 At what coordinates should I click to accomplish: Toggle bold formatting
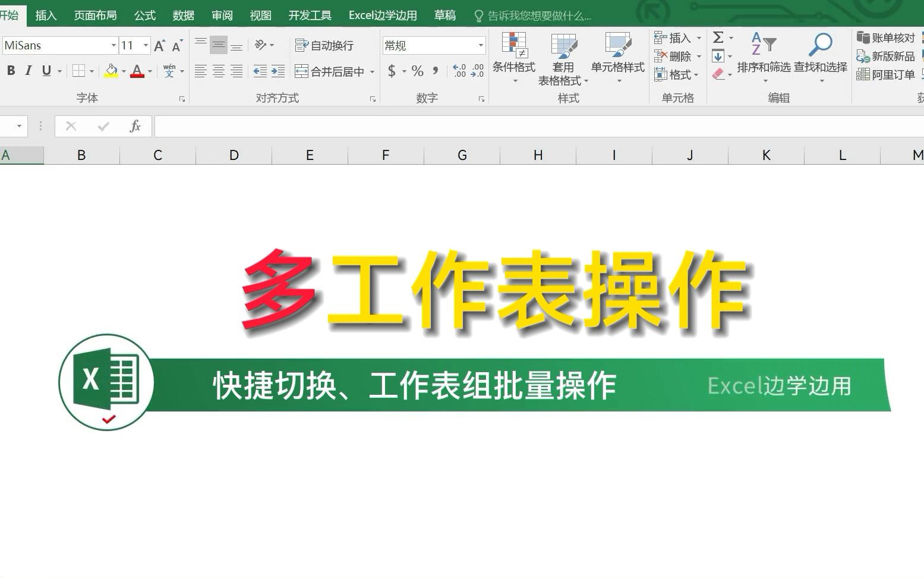tap(11, 71)
